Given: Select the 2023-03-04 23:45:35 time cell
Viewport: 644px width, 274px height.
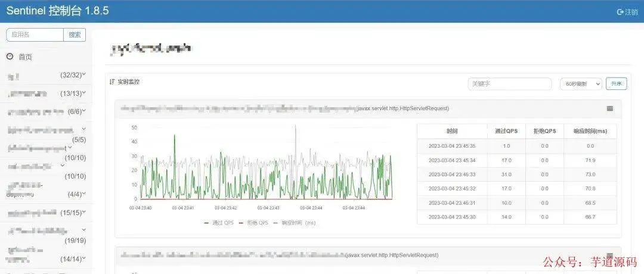Looking at the screenshot, I should (x=452, y=146).
